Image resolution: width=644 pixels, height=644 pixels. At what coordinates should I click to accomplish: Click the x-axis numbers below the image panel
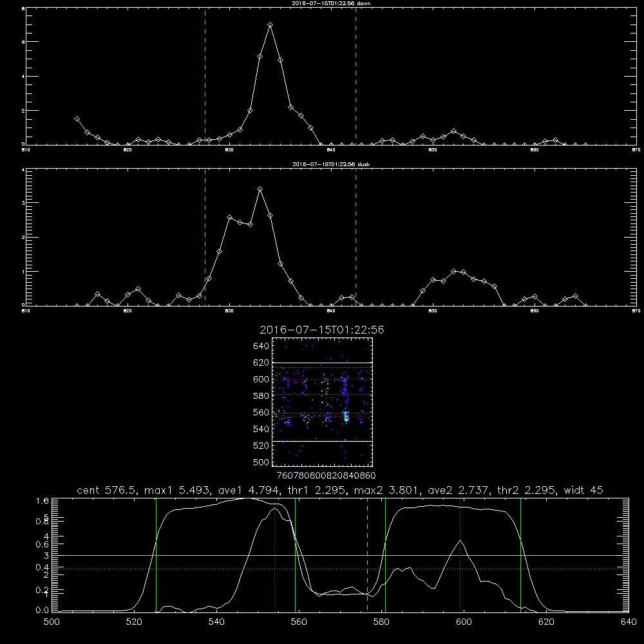(x=327, y=476)
